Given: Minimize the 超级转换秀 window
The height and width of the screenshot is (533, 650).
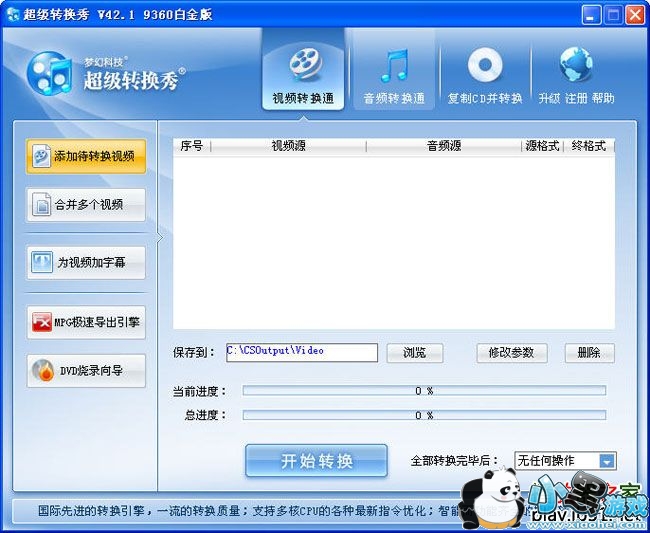Looking at the screenshot, I should pyautogui.click(x=591, y=15).
